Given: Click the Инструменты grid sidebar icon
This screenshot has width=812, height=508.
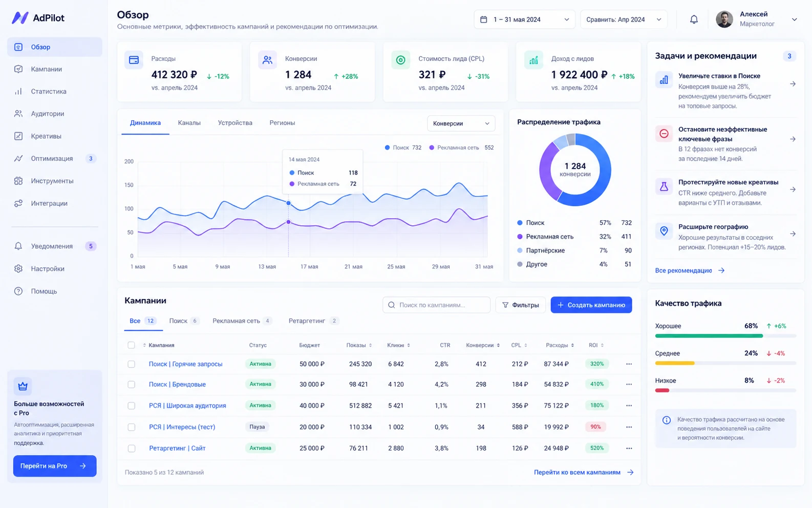Looking at the screenshot, I should click(x=18, y=181).
